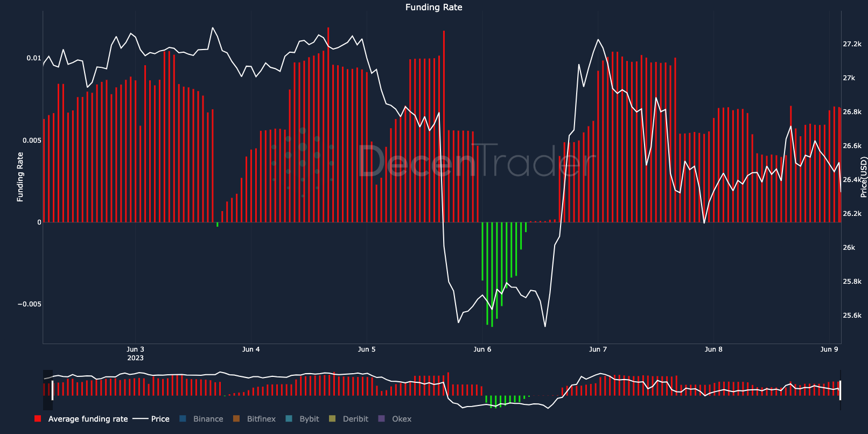The image size is (868, 434).
Task: Enable the Bybit legend entry
Action: pyautogui.click(x=309, y=419)
